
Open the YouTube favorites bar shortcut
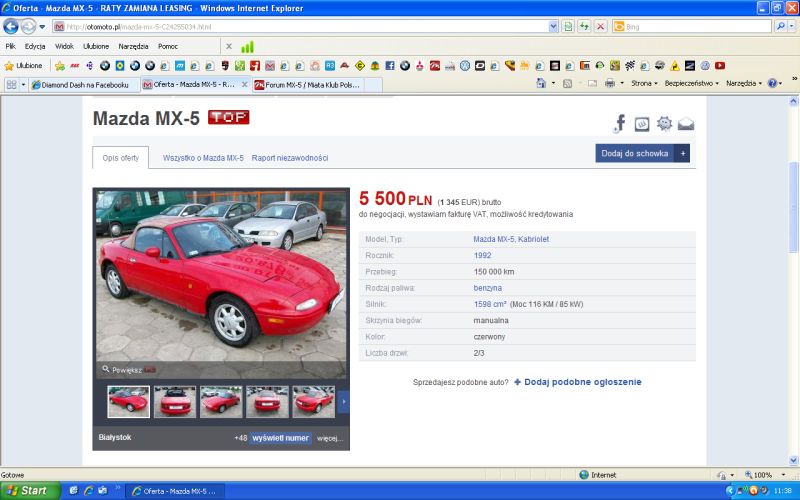tap(720, 65)
